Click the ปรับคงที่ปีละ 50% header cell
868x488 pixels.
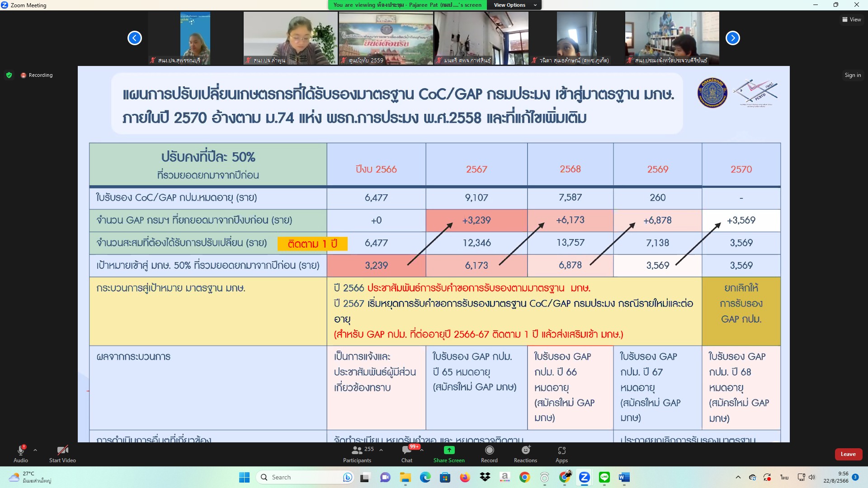[208, 164]
